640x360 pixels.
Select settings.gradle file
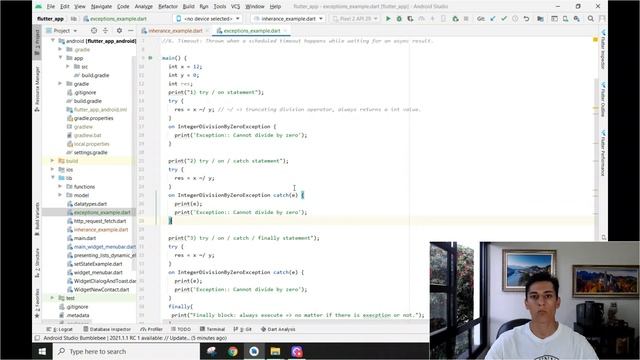[90, 152]
